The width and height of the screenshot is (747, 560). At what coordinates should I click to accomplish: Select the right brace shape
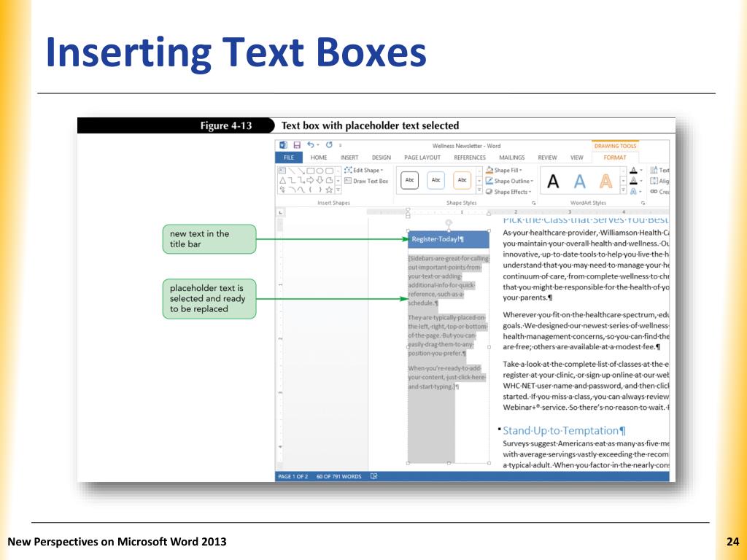coord(320,190)
